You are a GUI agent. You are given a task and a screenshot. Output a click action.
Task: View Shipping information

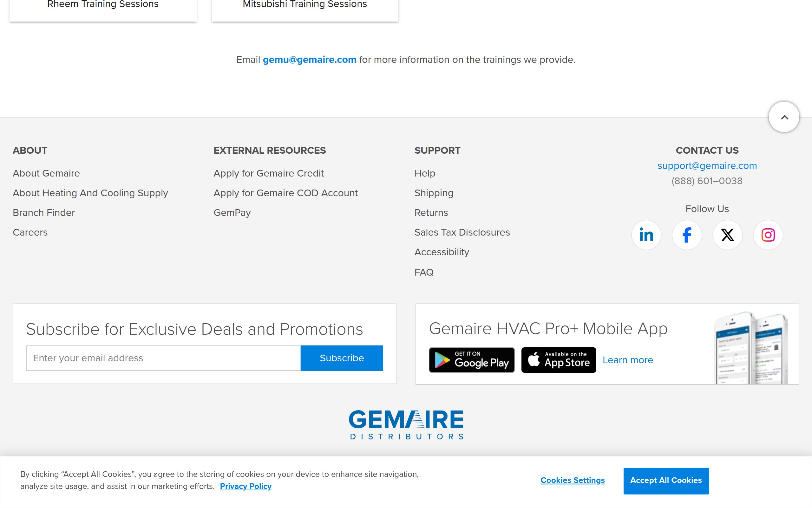[434, 193]
